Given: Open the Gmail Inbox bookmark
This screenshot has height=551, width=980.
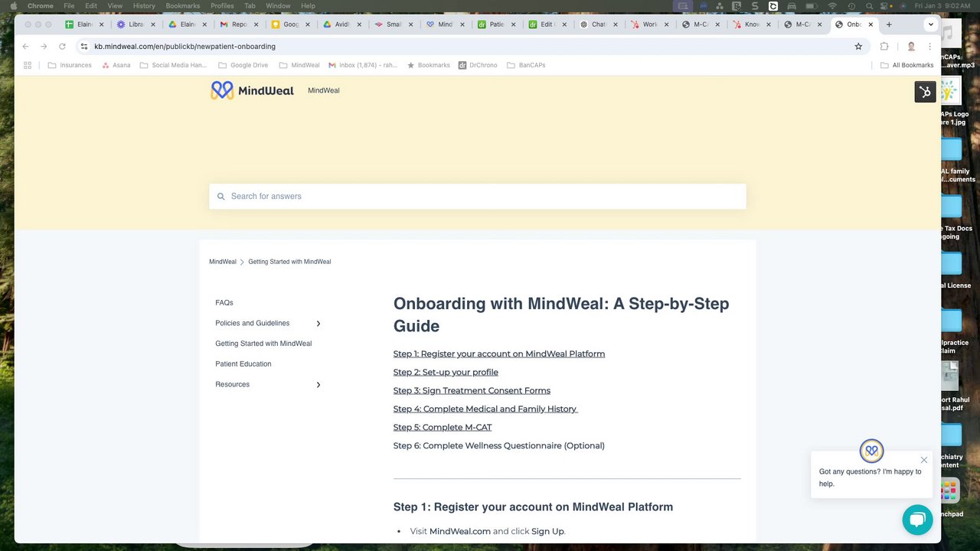Looking at the screenshot, I should click(x=363, y=65).
